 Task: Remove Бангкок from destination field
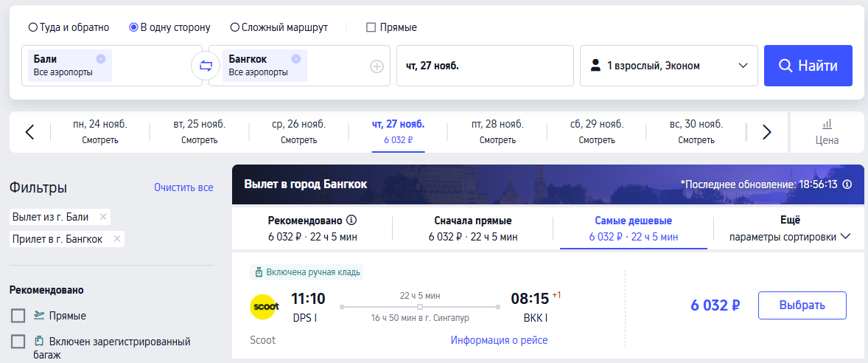295,59
